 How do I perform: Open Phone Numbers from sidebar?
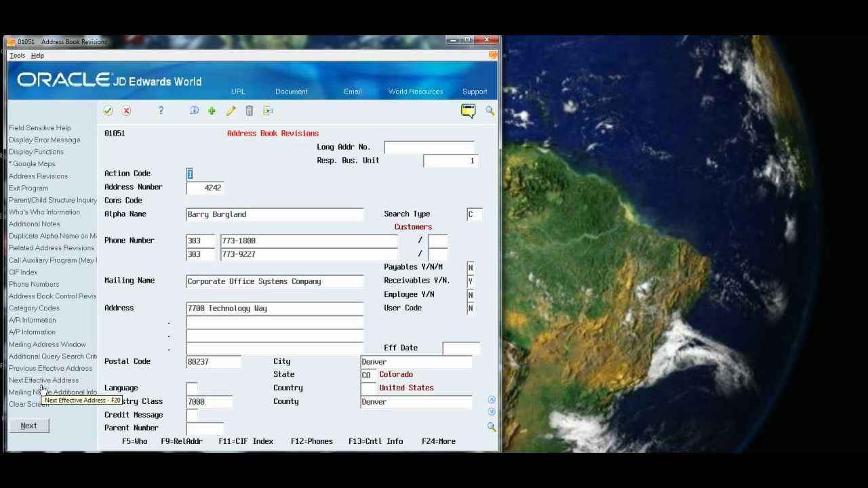click(x=34, y=285)
